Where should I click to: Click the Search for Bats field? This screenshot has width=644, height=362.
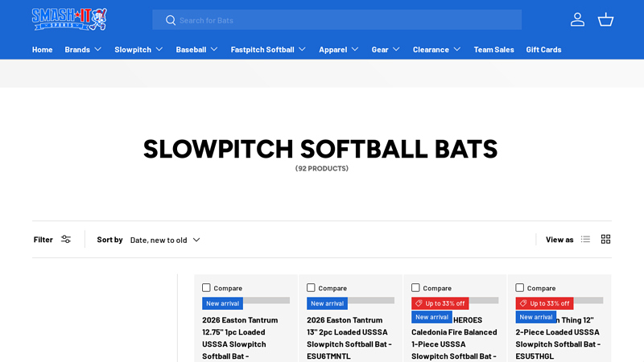(x=336, y=20)
